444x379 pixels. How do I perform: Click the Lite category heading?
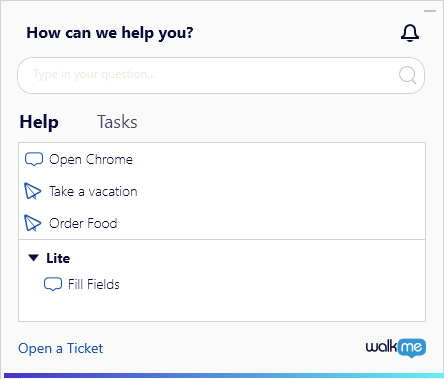tap(58, 258)
